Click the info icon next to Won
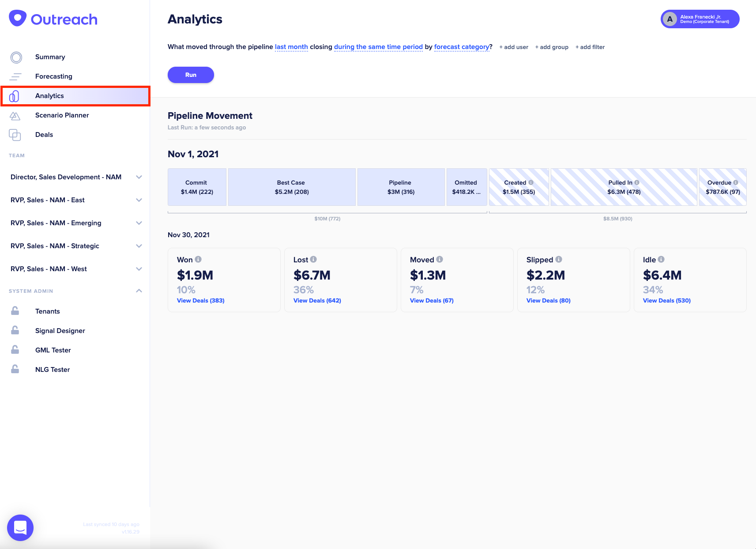The image size is (756, 549). 198,259
